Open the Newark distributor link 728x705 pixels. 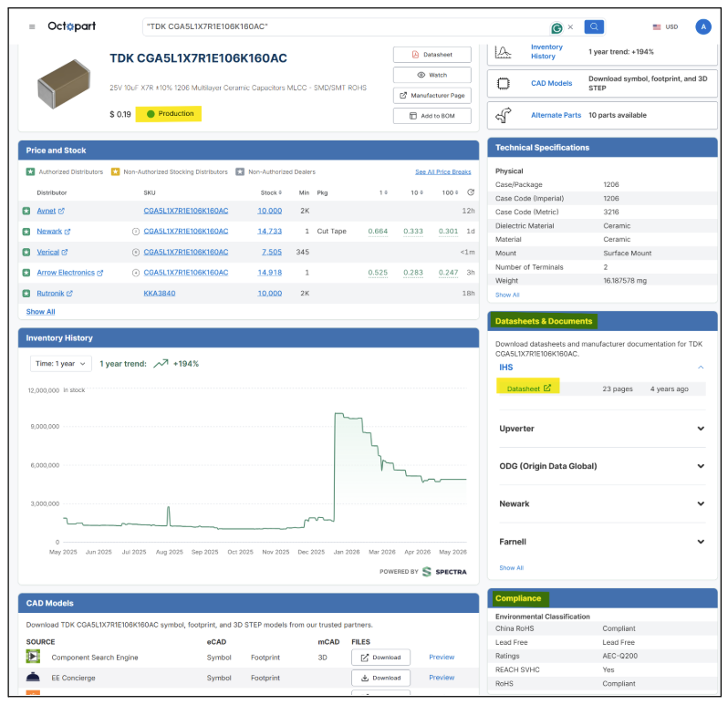click(x=54, y=231)
